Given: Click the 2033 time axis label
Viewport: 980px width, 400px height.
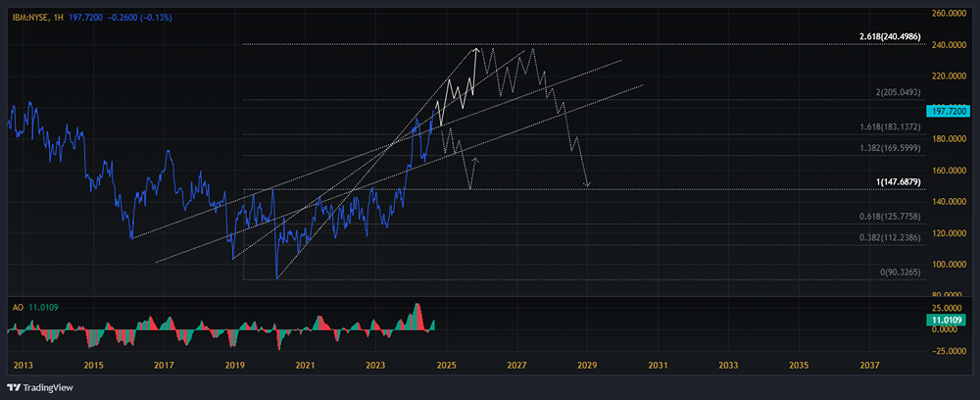Looking at the screenshot, I should (729, 365).
